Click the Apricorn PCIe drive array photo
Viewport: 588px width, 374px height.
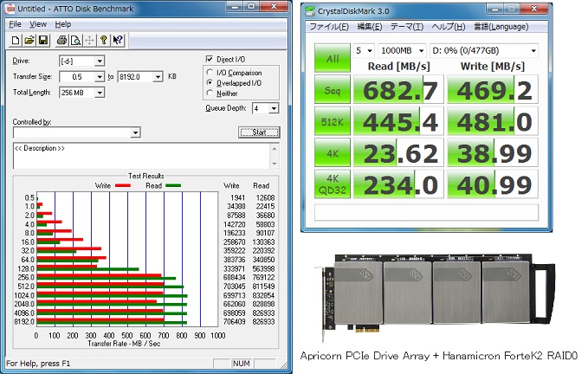(435, 297)
